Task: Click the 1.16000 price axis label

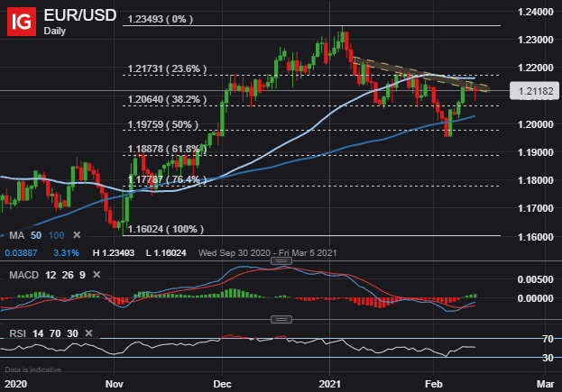Action: 536,237
